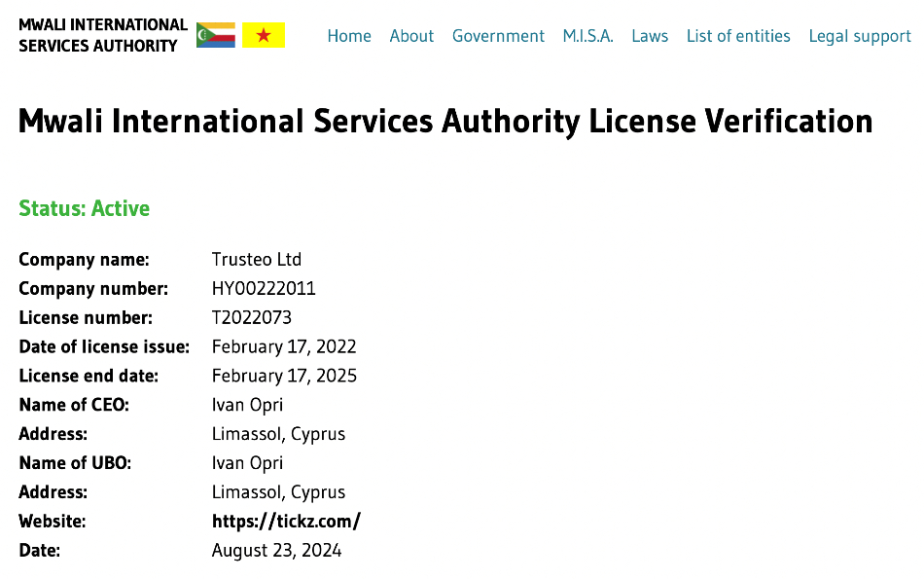Open the List of entities page

[738, 36]
